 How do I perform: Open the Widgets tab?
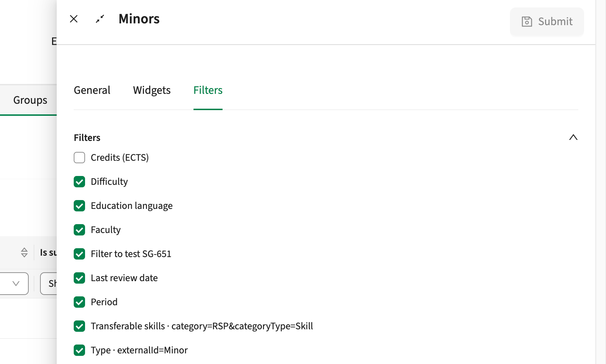(152, 90)
